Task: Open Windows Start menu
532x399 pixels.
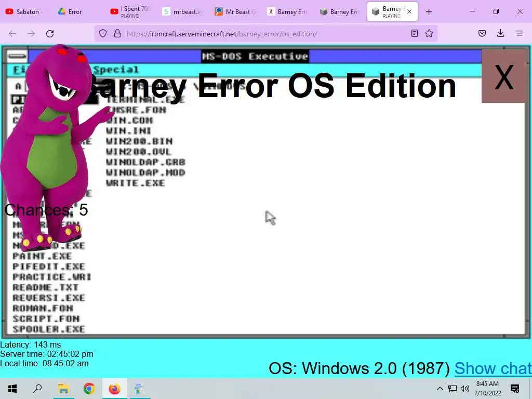Action: click(12, 389)
